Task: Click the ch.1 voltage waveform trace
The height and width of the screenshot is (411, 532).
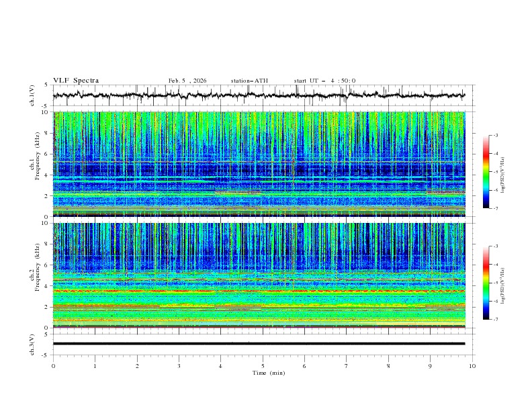Action: (x=259, y=95)
